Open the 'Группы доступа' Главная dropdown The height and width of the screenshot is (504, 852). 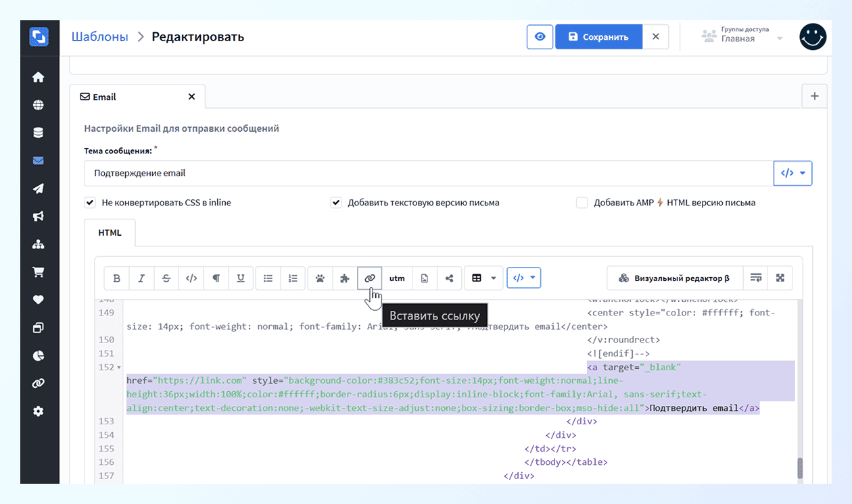[742, 37]
